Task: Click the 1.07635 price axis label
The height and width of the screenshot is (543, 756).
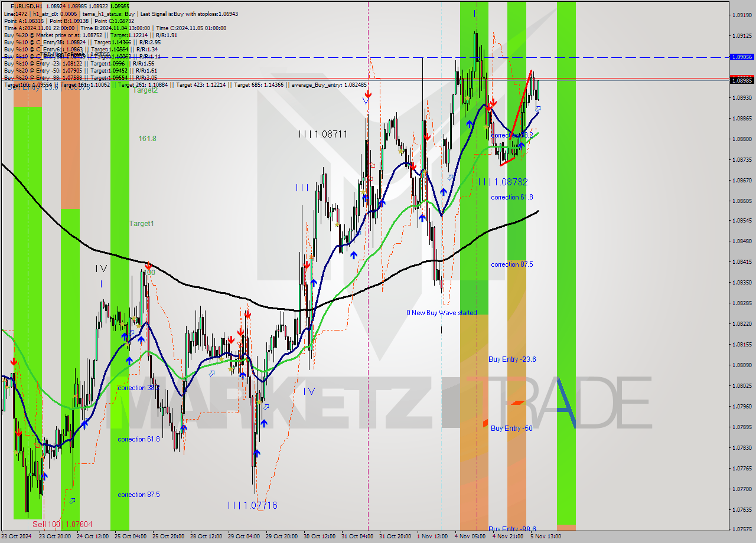Action: click(x=742, y=509)
